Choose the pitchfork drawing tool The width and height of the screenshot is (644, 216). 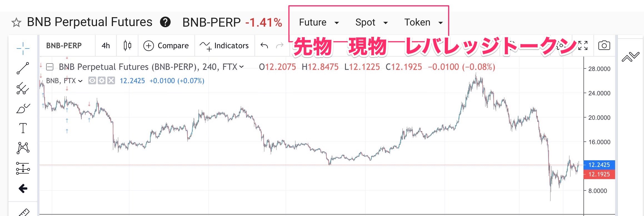click(x=23, y=88)
